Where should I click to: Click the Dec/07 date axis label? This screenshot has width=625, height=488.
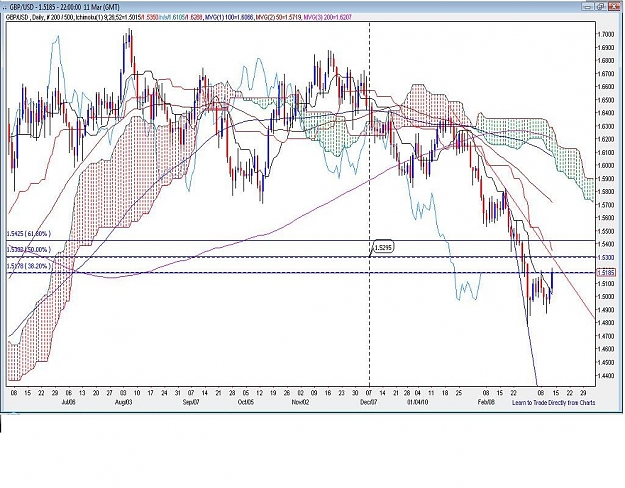[x=369, y=402]
